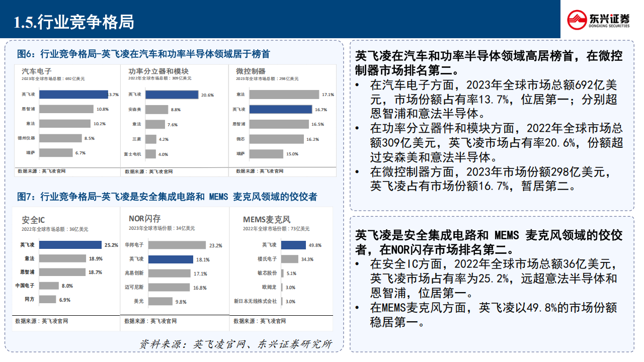Click the 10.2% bar value label
The width and height of the screenshot is (644, 362).
[100, 124]
